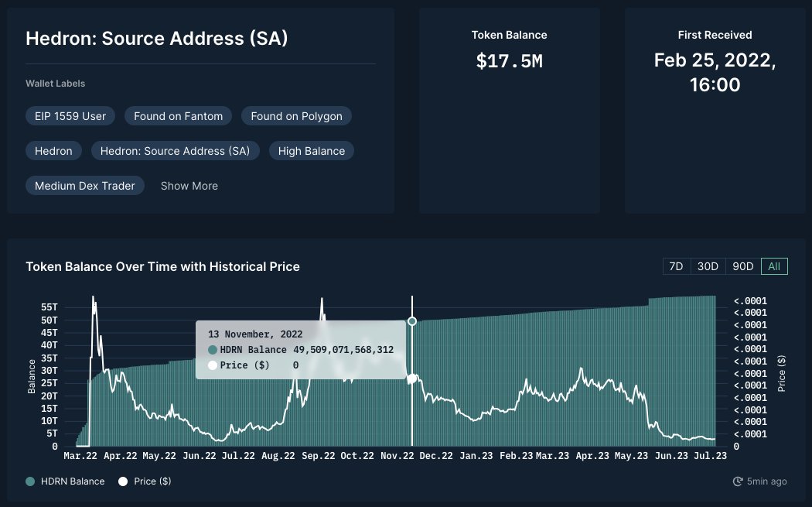Image resolution: width=812 pixels, height=507 pixels.
Task: Switch chart to 30D range
Action: pyautogui.click(x=708, y=266)
